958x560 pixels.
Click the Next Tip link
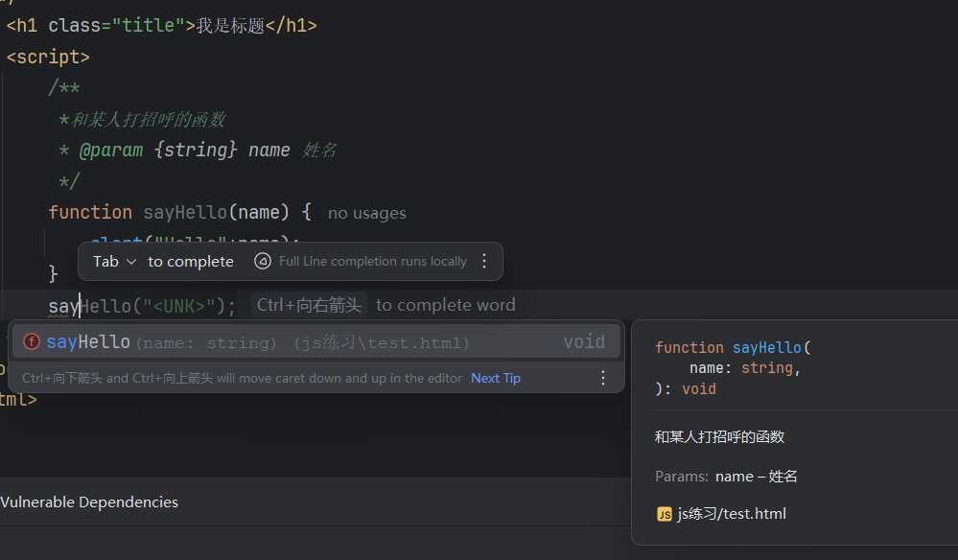(x=496, y=378)
